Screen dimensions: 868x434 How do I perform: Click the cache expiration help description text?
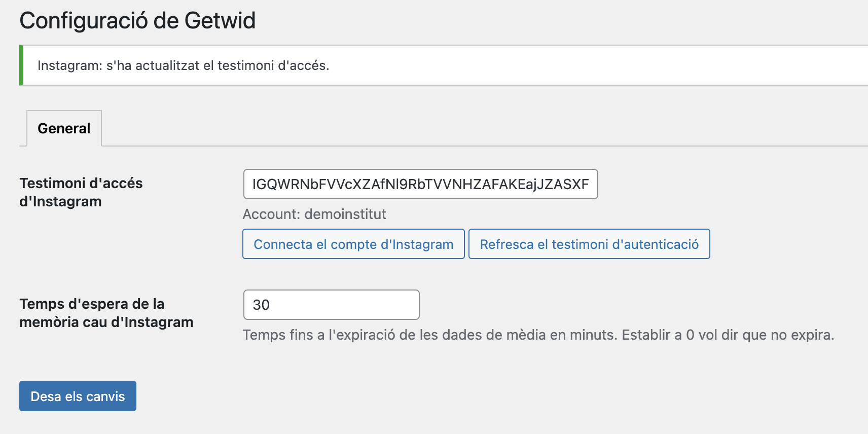pyautogui.click(x=538, y=335)
